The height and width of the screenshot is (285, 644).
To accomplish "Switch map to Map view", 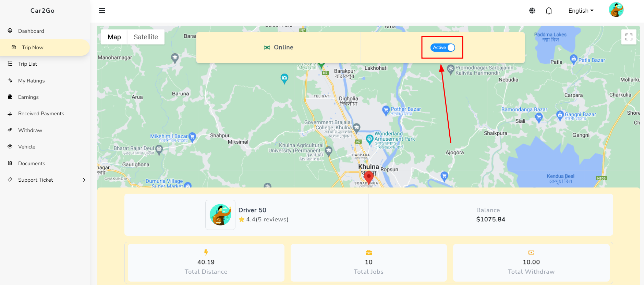I will pyautogui.click(x=114, y=37).
